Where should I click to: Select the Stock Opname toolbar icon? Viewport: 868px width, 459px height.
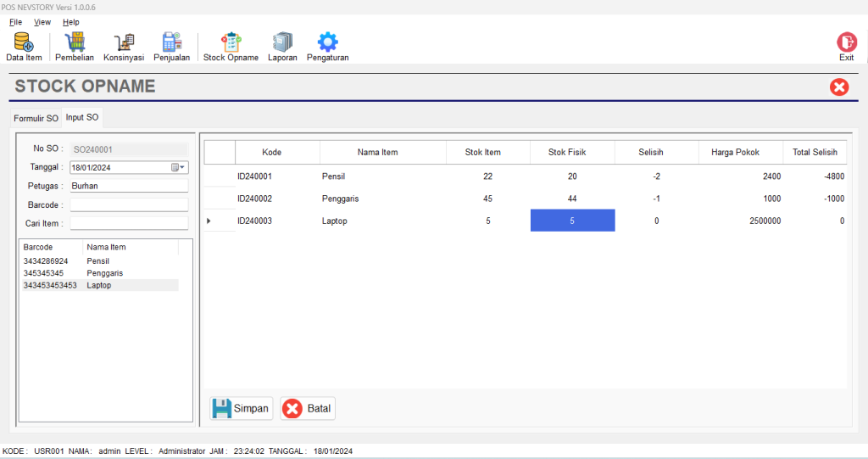[x=231, y=47]
